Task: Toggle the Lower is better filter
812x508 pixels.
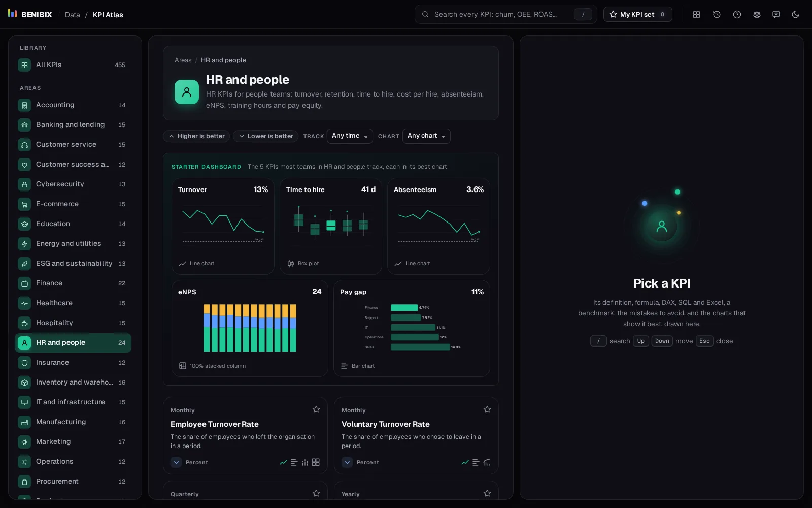Action: (265, 136)
